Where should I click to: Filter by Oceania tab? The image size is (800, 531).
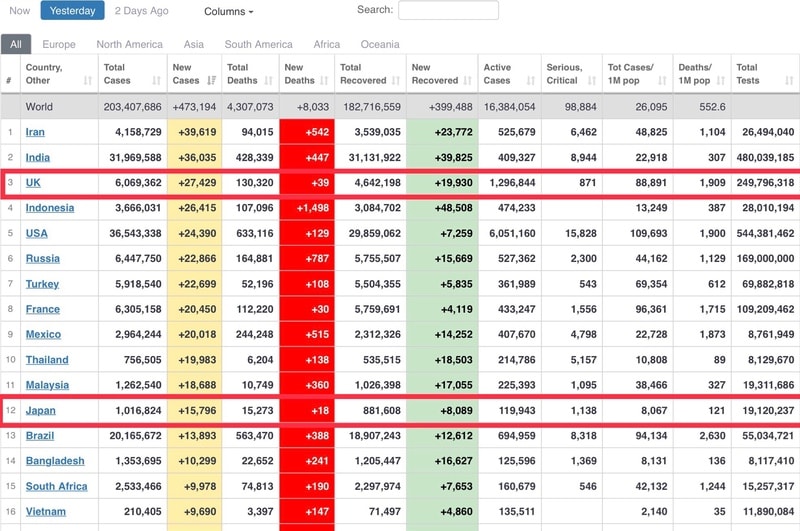(380, 44)
